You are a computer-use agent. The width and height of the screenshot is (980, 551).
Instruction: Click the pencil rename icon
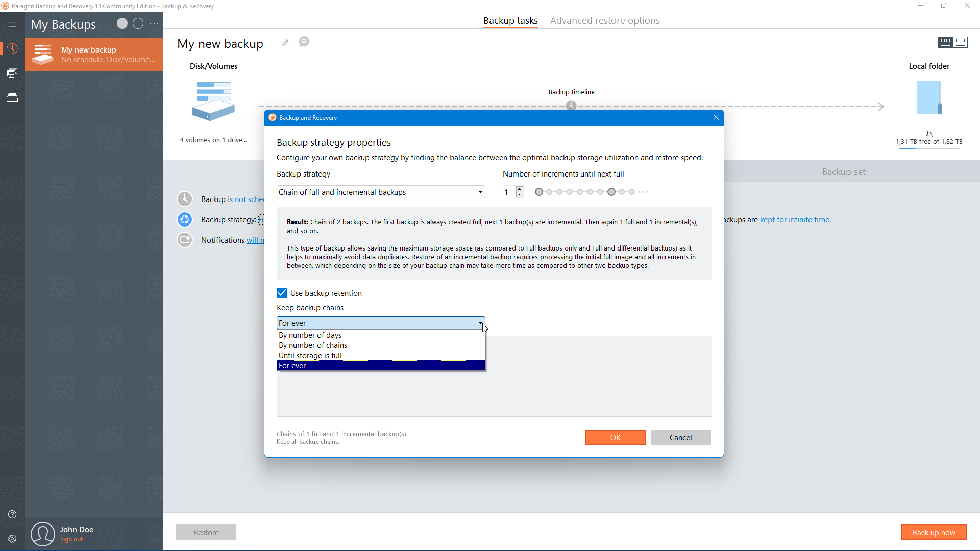point(285,43)
